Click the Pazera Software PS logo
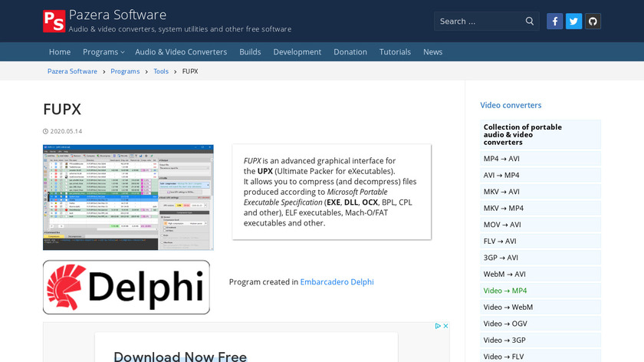Screen dimensions: 644x362 [x=54, y=21]
